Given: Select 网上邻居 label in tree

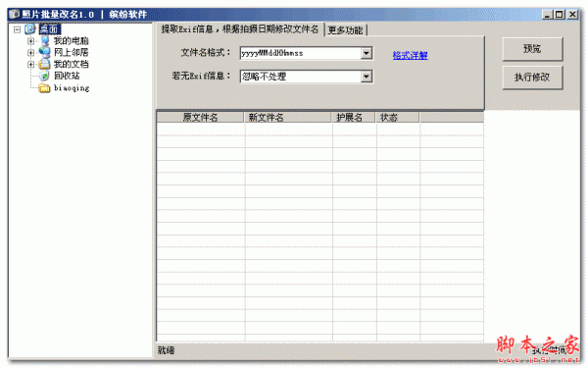Looking at the screenshot, I should tap(72, 52).
